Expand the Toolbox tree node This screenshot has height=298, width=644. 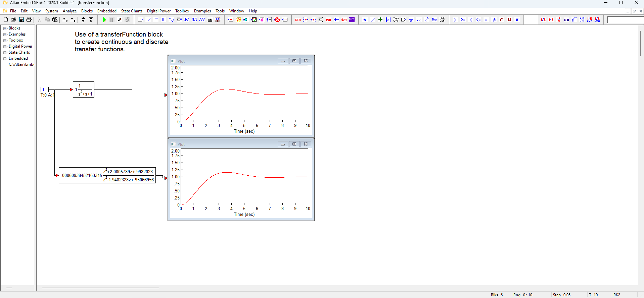[5, 41]
